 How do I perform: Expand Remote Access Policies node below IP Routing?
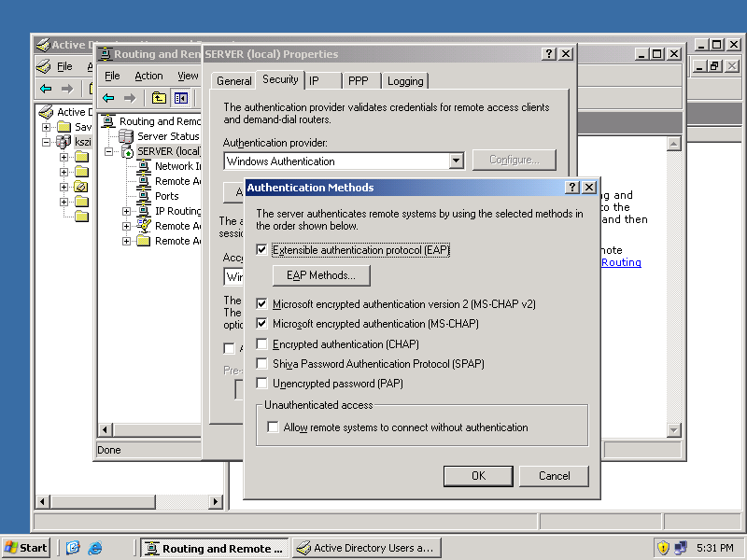[126, 226]
